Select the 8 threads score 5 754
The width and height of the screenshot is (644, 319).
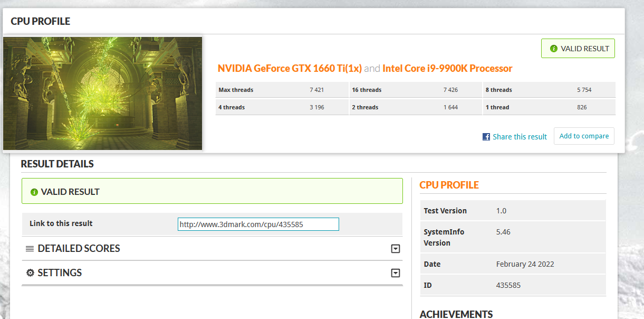(x=584, y=90)
